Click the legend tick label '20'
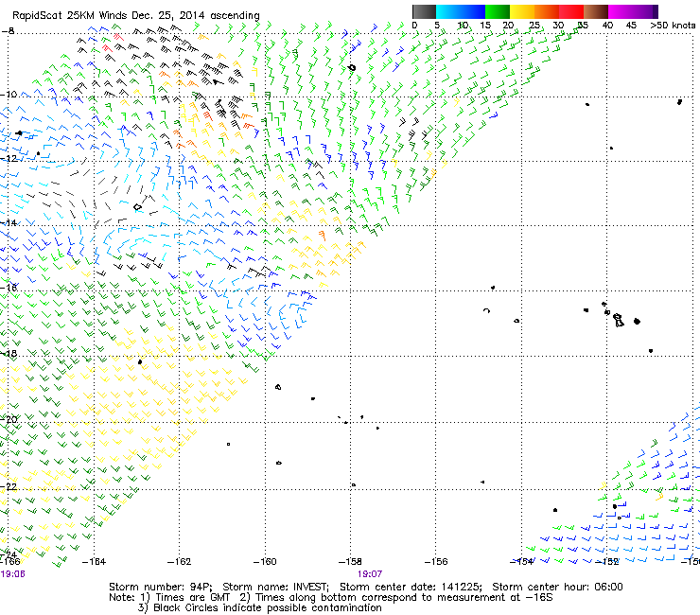Image resolution: width=700 pixels, height=615 pixels. [x=509, y=26]
